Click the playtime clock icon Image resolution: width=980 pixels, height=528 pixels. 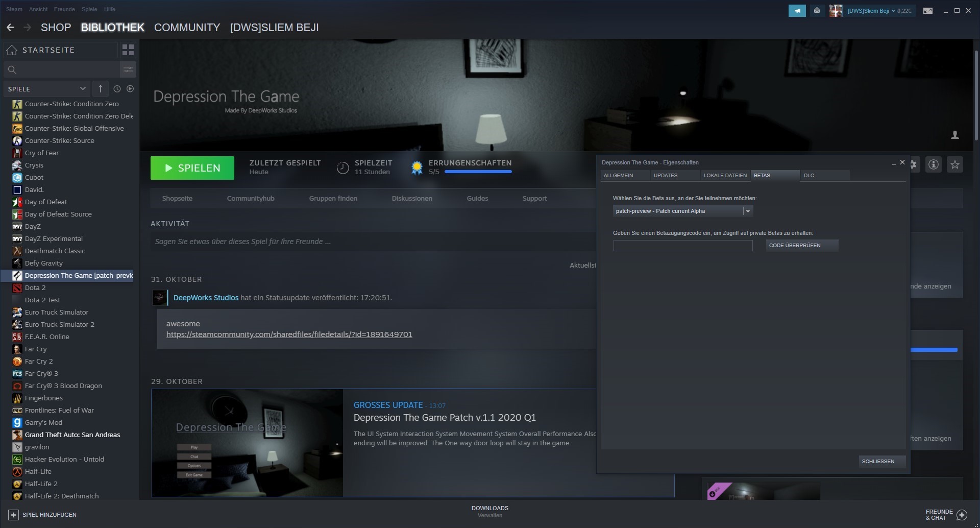(343, 167)
